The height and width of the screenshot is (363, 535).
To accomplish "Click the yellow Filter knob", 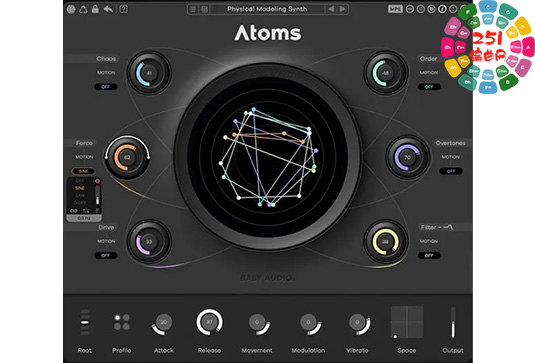I will 386,242.
